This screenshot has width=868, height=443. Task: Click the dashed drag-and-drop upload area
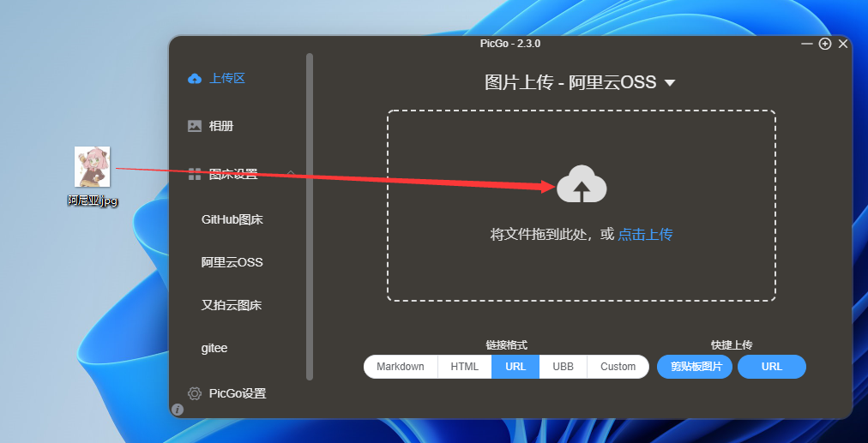pos(582,206)
